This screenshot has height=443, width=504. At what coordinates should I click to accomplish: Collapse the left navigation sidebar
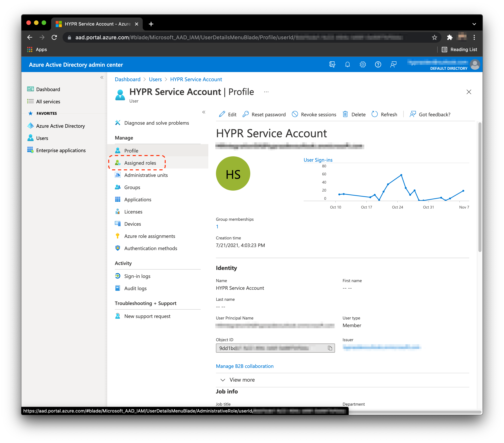102,77
